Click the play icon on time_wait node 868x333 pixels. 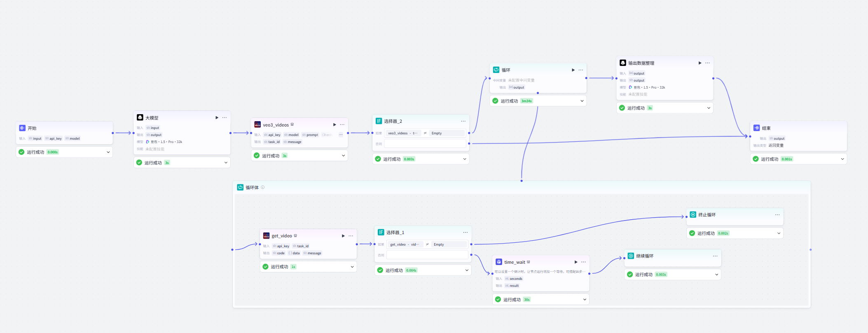[x=576, y=262]
